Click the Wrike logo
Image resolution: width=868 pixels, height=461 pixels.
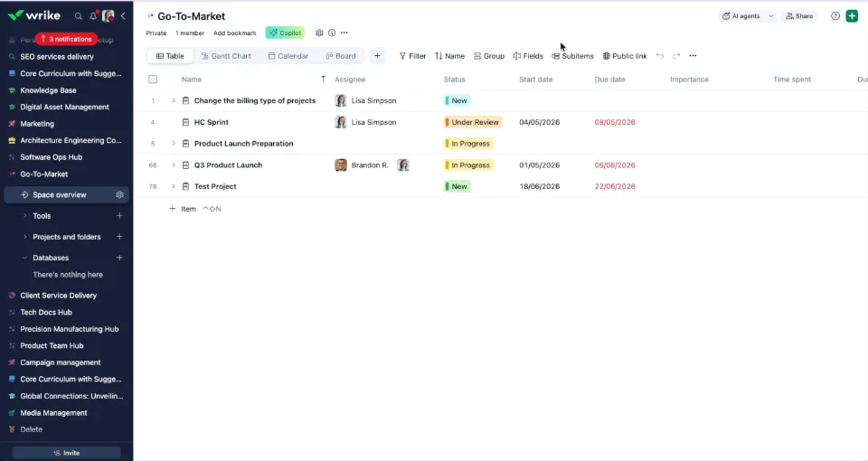[x=34, y=15]
